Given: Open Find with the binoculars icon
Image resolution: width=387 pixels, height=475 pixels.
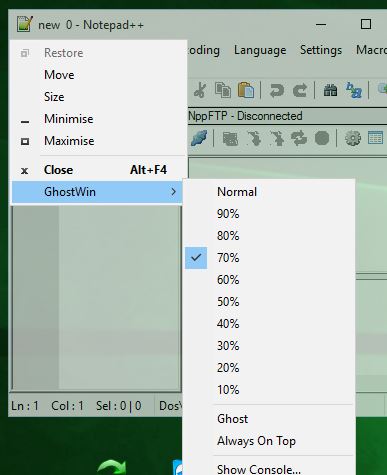Looking at the screenshot, I should pyautogui.click(x=330, y=90).
